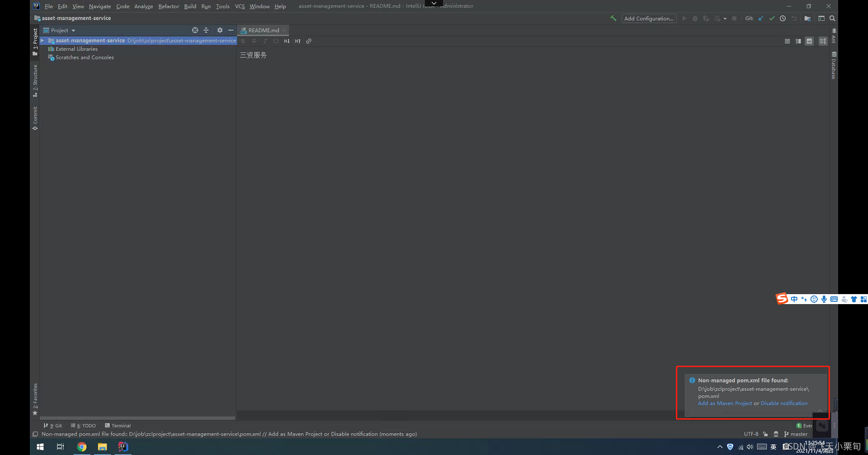This screenshot has width=868, height=455.
Task: Close the README.md tab
Action: 285,30
